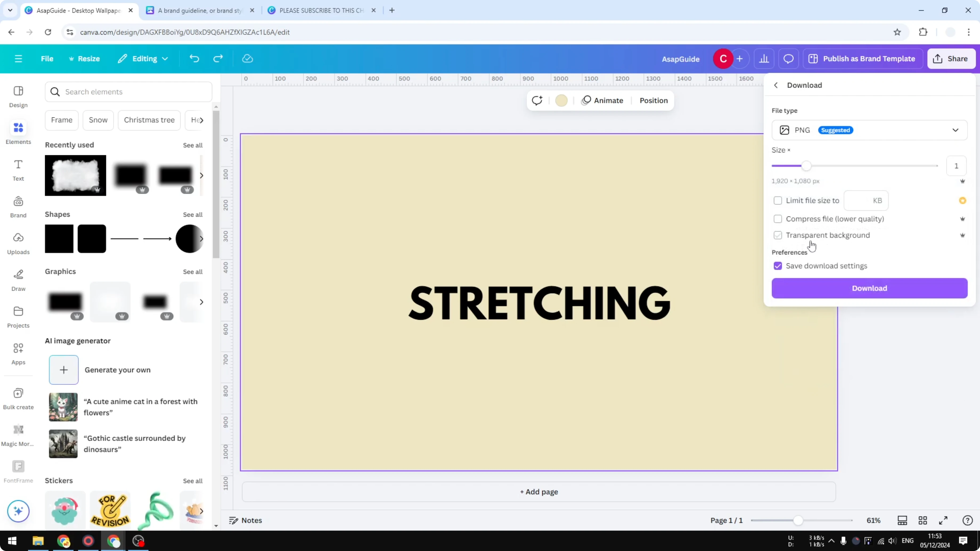
Task: Click the purple Download button
Action: (x=869, y=288)
